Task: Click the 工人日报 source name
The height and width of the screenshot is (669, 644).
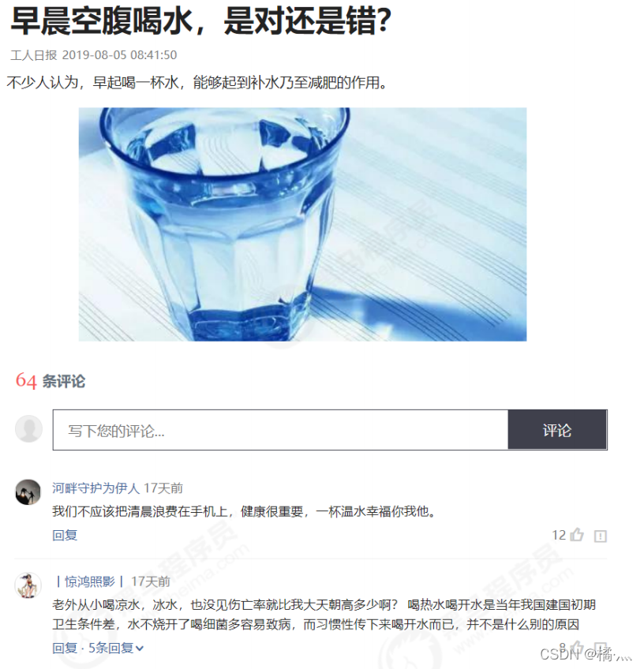Action: pos(34,55)
